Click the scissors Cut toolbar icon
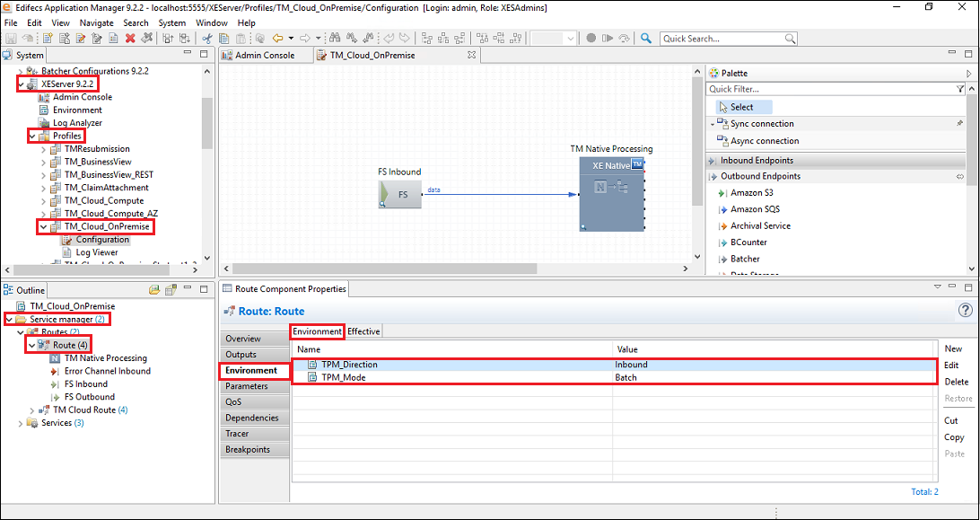This screenshot has height=520, width=980. [207, 39]
